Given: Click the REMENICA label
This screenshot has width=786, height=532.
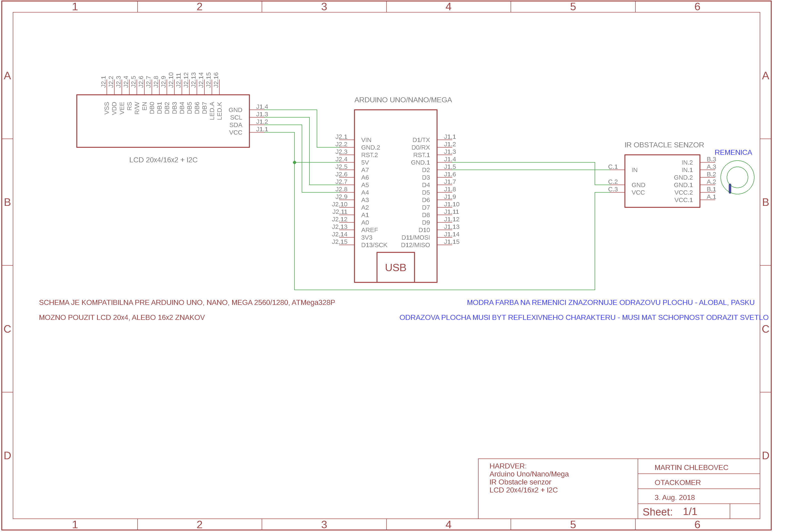Looking at the screenshot, I should pyautogui.click(x=733, y=152).
